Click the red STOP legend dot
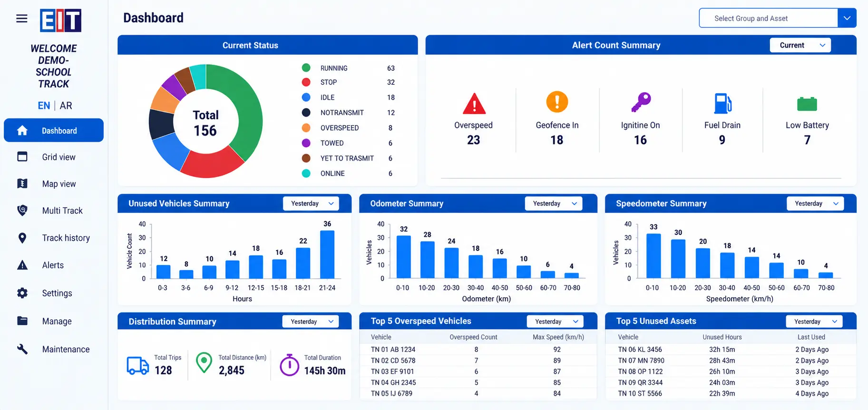This screenshot has width=868, height=410. point(306,82)
